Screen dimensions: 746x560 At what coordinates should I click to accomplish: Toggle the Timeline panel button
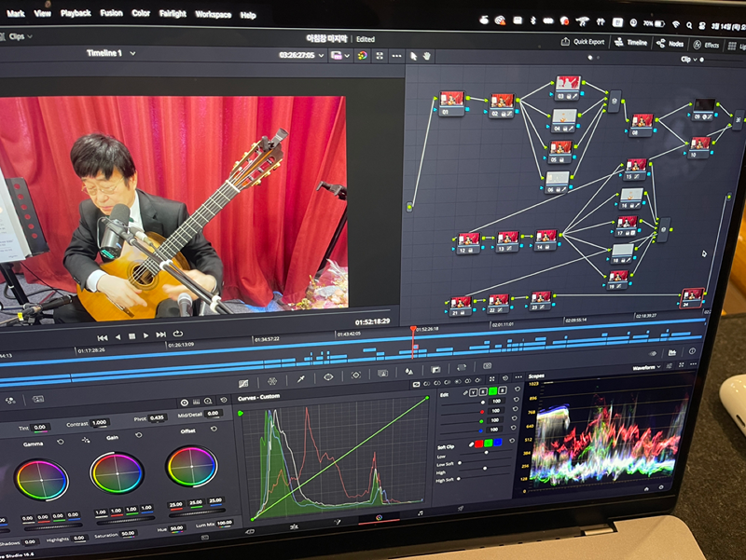pyautogui.click(x=631, y=42)
